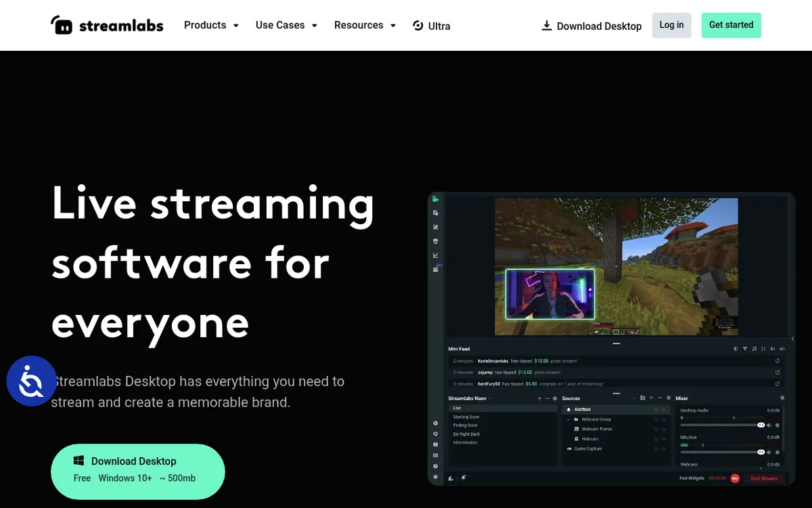
Task: Mute the Mic/Aux channel
Action: [769, 452]
